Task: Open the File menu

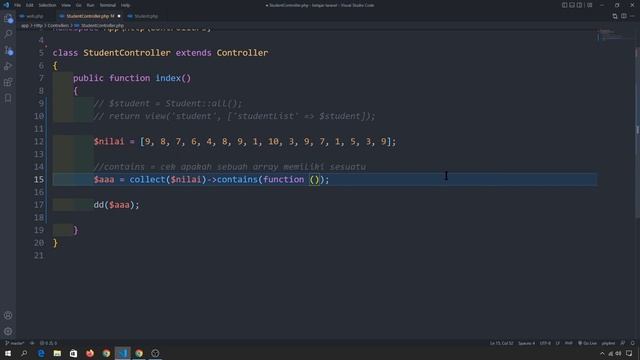Action: click(18, 5)
